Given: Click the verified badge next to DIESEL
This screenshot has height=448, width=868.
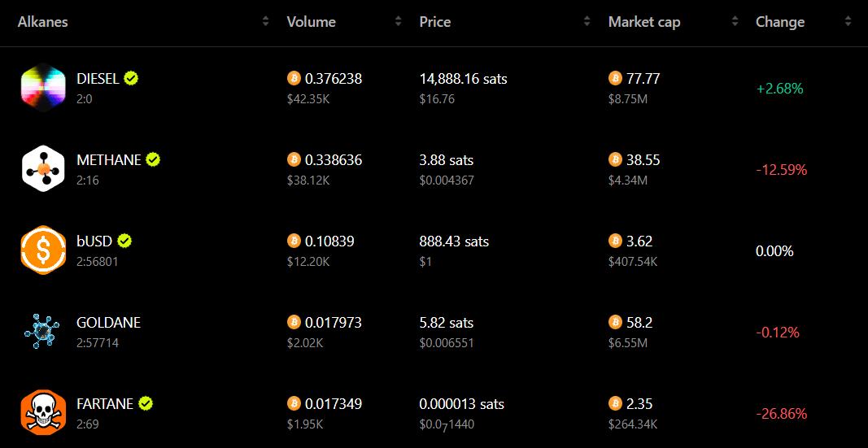Looking at the screenshot, I should click(x=131, y=79).
